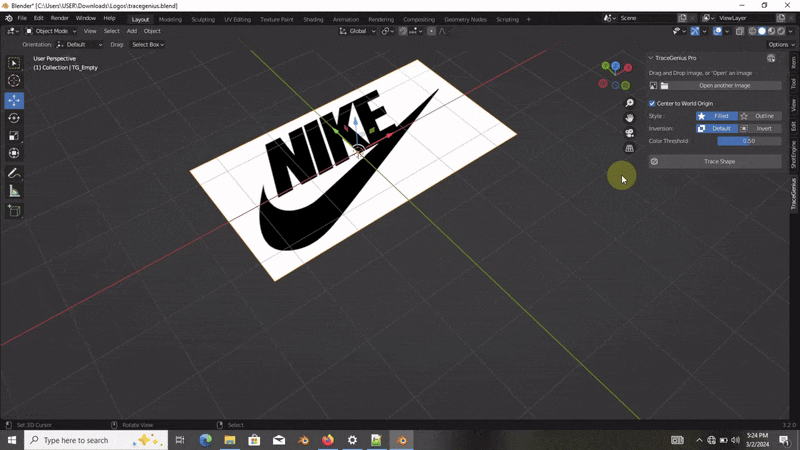
Task: Open Global transform orientation dropdown
Action: point(357,31)
